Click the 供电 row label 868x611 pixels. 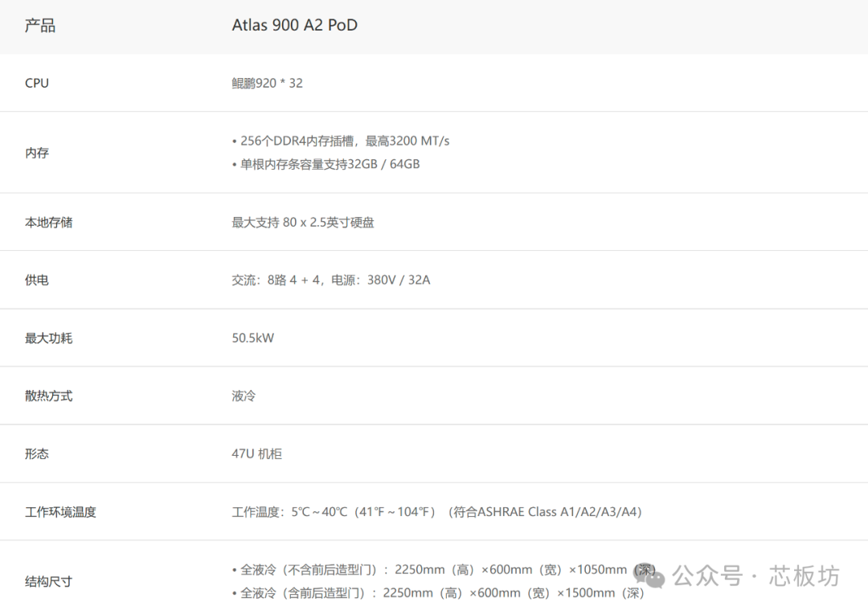pyautogui.click(x=37, y=280)
